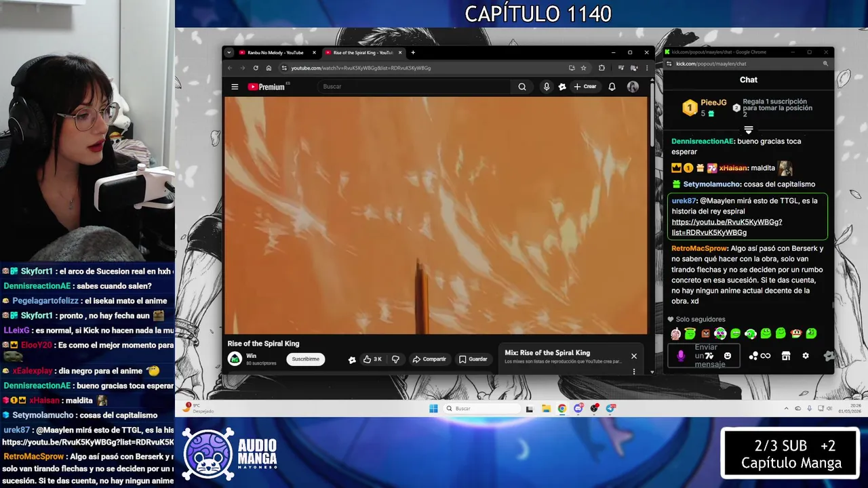Open Chrome three-dot menu in YouTube window

[x=646, y=68]
